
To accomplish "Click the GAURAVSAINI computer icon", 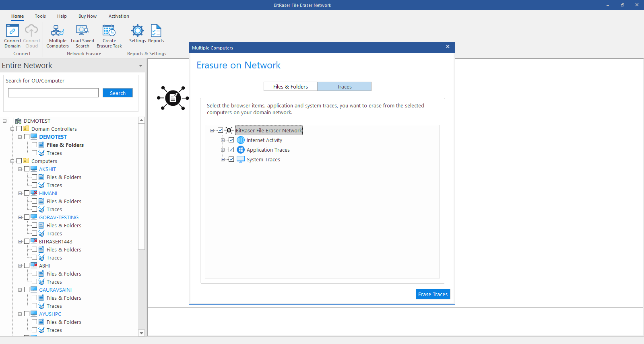I will (x=34, y=290).
